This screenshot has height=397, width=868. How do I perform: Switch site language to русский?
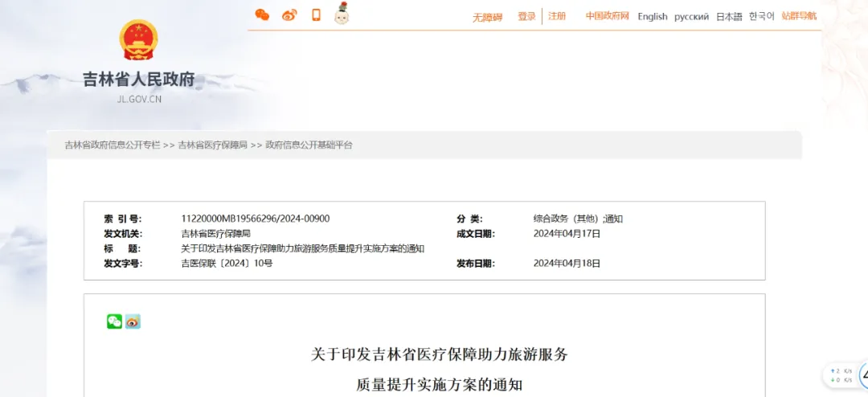tap(691, 17)
